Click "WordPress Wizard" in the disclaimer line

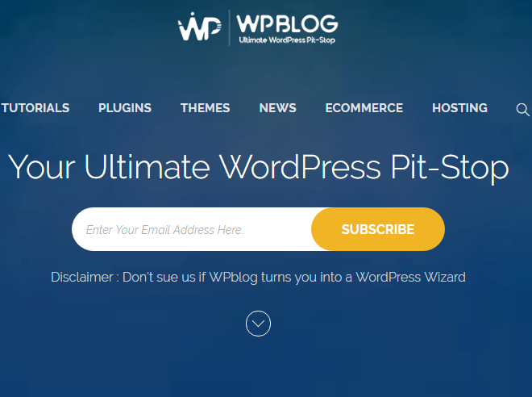click(x=410, y=278)
